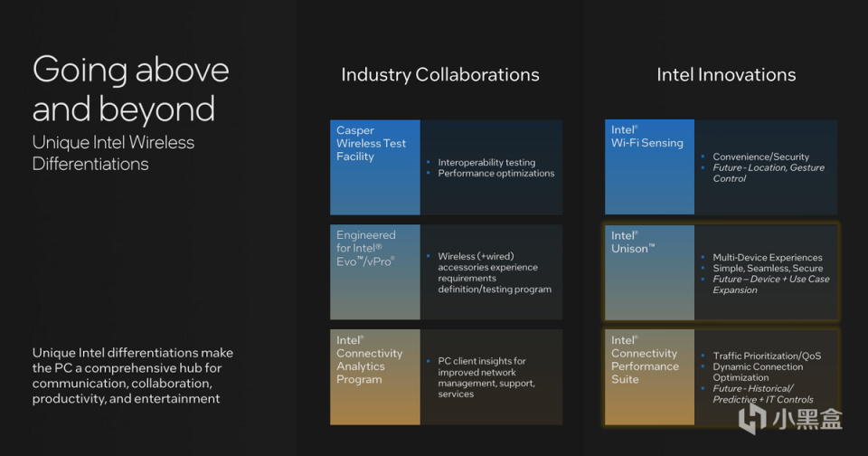This screenshot has width=868, height=456.
Task: Select the "Convenience/Security" bullet
Action: tap(760, 157)
